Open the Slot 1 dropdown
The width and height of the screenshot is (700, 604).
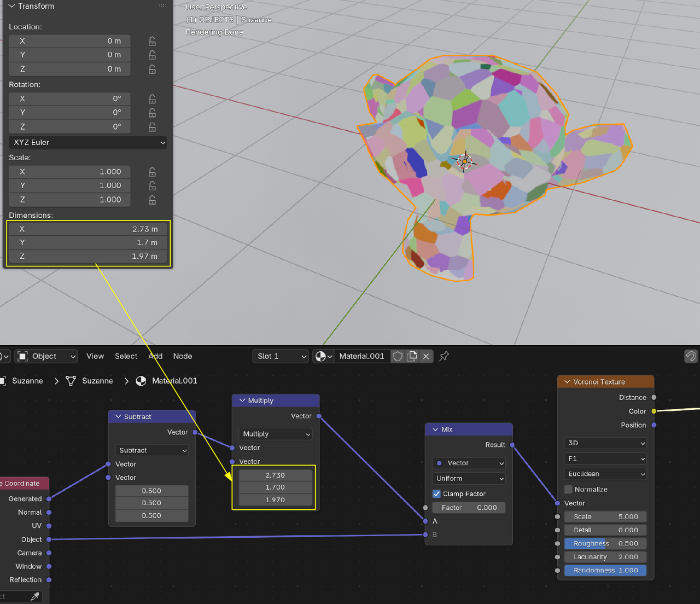tap(282, 356)
